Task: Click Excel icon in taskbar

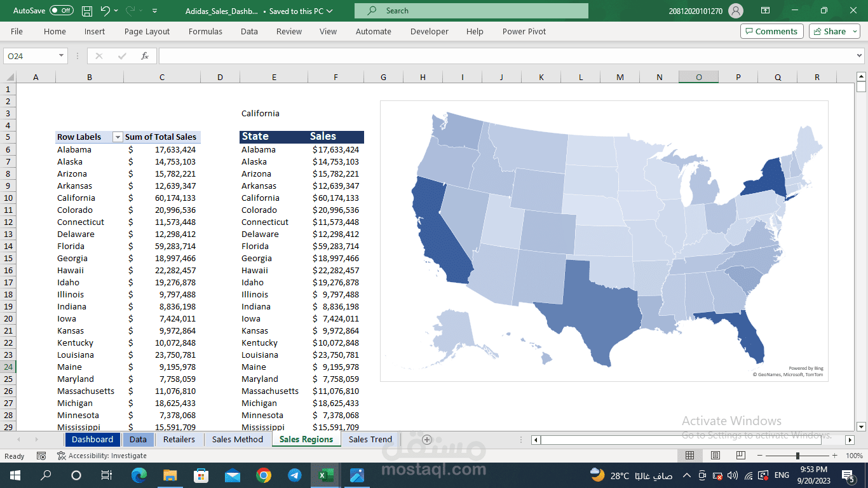Action: [326, 475]
